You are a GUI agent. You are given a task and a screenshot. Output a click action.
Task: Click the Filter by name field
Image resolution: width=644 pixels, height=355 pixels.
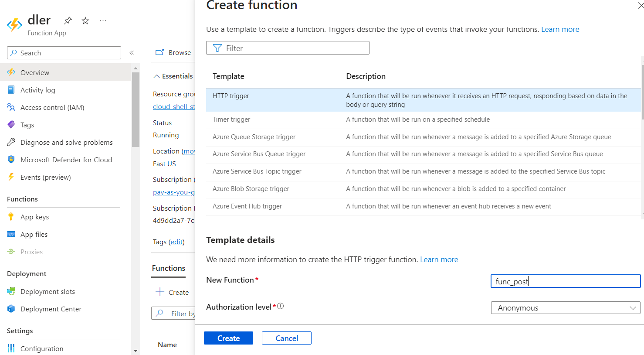173,314
